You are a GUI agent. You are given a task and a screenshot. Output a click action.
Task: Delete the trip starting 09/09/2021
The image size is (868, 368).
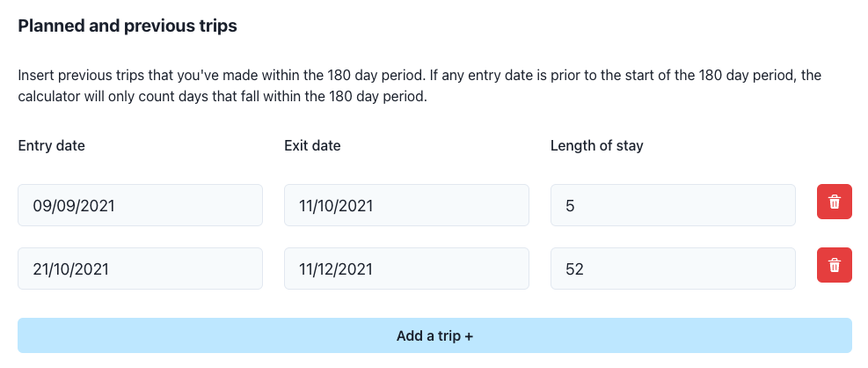click(835, 202)
